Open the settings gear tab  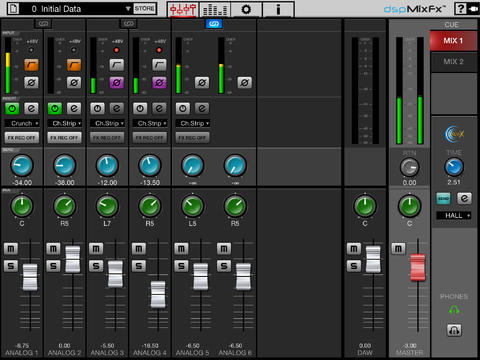(246, 9)
